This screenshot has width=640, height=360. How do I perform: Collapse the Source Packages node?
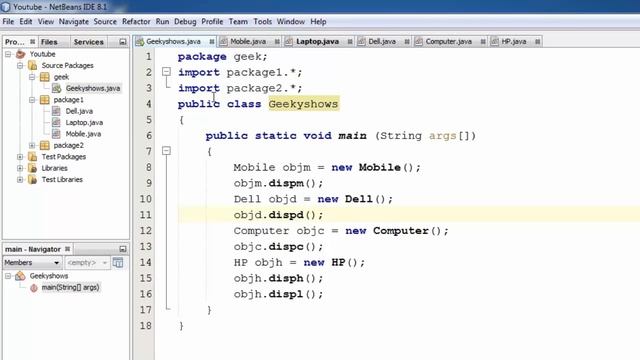[20, 65]
